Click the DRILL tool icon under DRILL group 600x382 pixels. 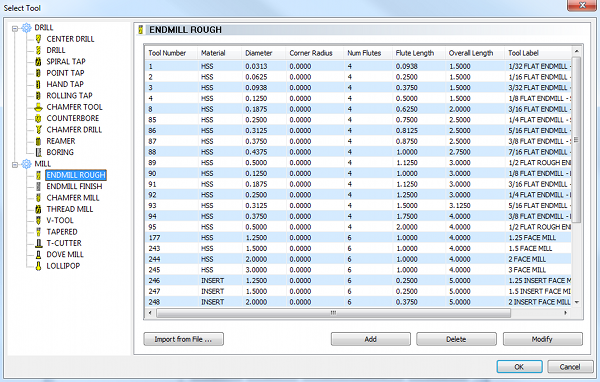tap(38, 50)
